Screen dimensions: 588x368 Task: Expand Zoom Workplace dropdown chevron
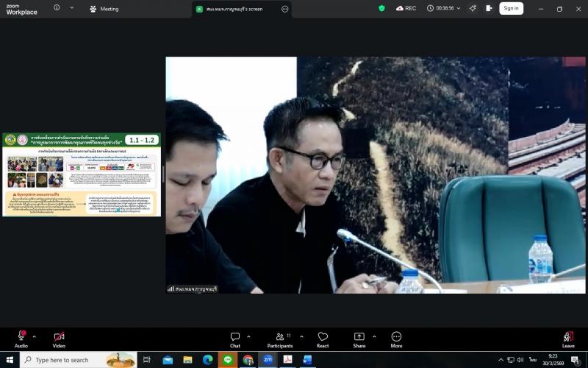coord(72,7)
